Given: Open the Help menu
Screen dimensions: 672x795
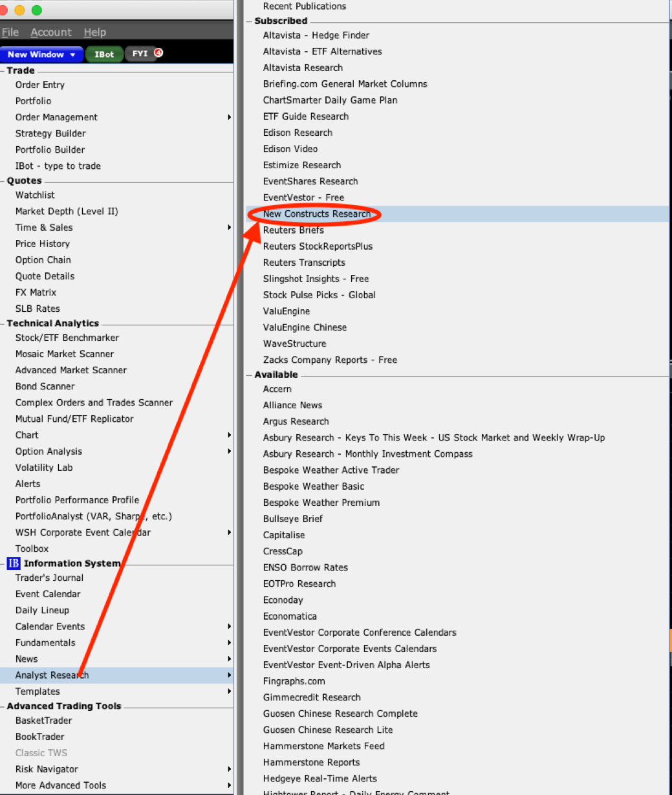Looking at the screenshot, I should (x=94, y=32).
